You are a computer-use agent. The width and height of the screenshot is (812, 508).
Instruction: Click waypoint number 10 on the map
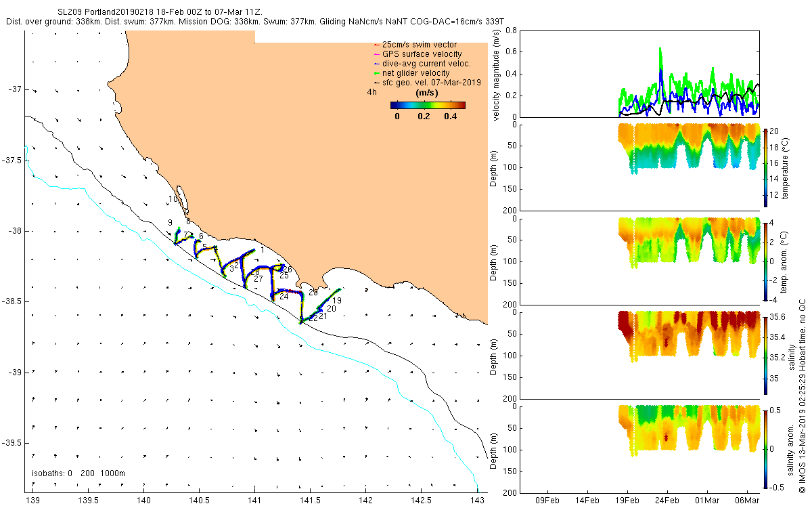173,199
